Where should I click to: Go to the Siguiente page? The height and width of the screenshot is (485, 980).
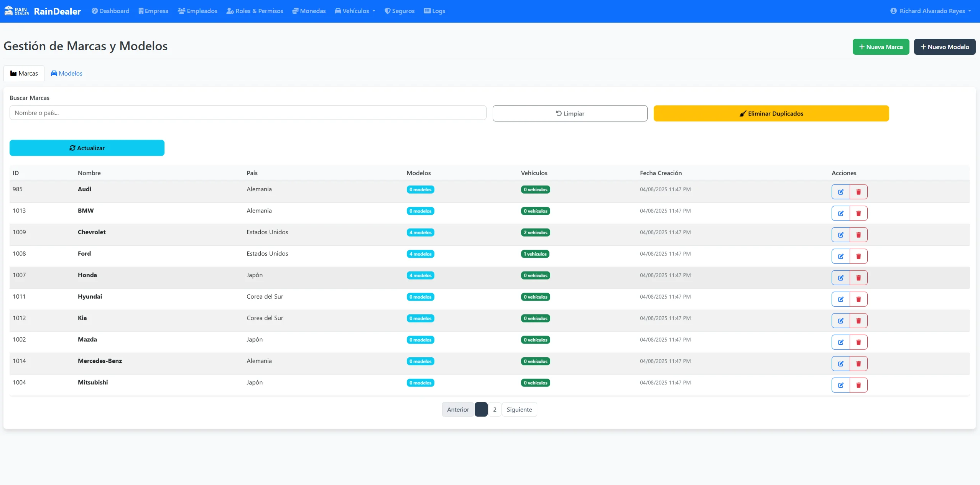click(519, 409)
